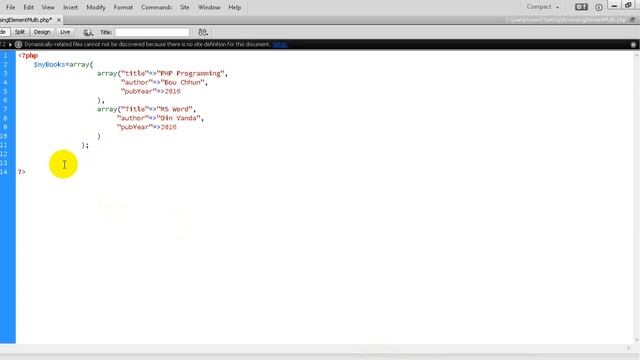Open the Format menu
Image resolution: width=640 pixels, height=360 pixels.
(123, 7)
